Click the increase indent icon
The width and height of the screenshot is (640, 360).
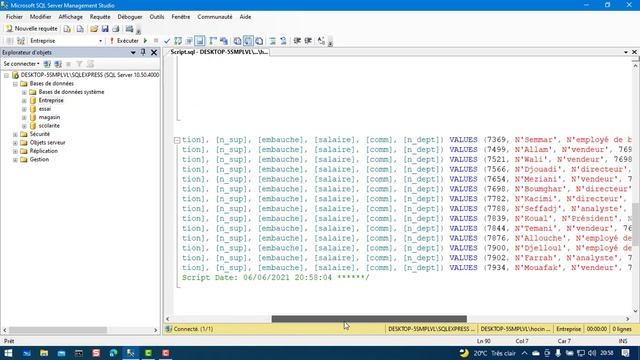308,41
